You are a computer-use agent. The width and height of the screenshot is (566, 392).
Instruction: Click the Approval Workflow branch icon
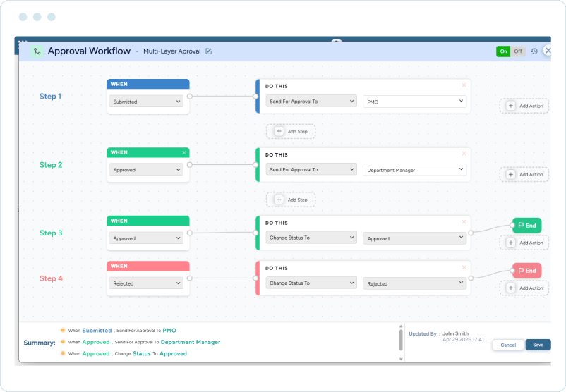point(37,51)
